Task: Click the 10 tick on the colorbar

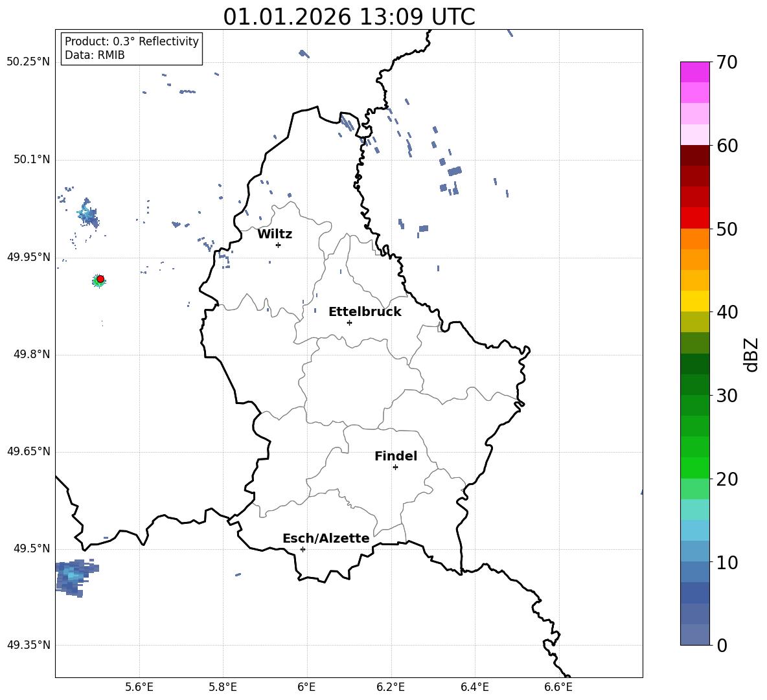Action: click(727, 563)
